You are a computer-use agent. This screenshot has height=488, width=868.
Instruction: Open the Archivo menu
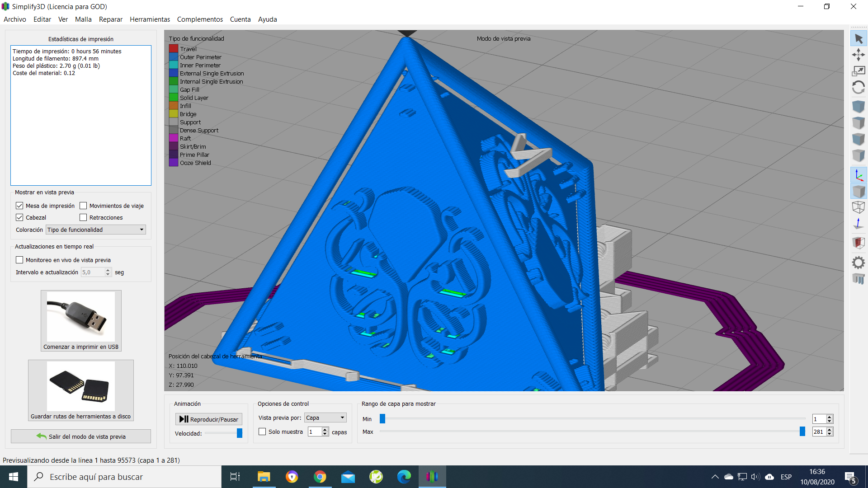(15, 19)
